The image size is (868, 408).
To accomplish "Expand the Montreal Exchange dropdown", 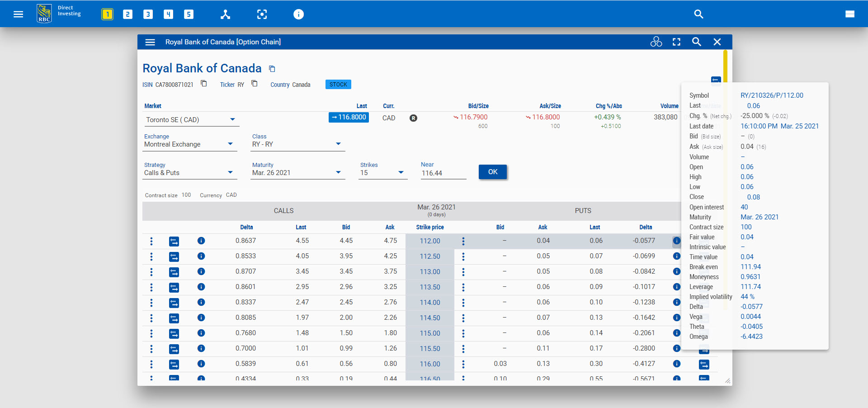I will (230, 144).
